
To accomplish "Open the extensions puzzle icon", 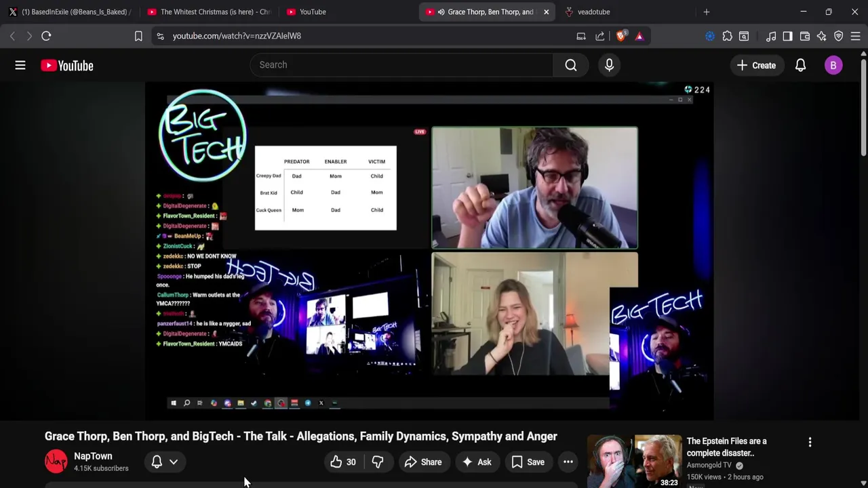I will (x=727, y=36).
